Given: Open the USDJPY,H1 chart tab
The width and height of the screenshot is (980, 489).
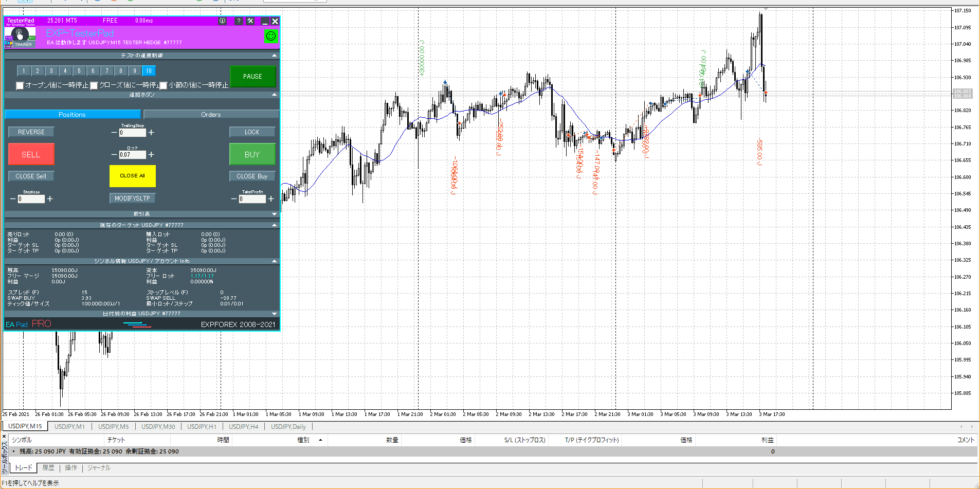Looking at the screenshot, I should coord(202,426).
